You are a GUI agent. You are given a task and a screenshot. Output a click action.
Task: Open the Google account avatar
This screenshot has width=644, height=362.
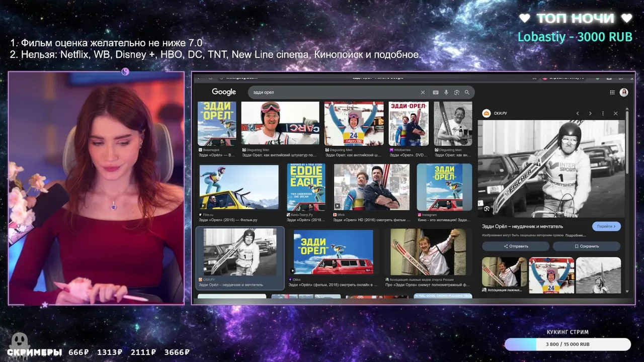[624, 93]
